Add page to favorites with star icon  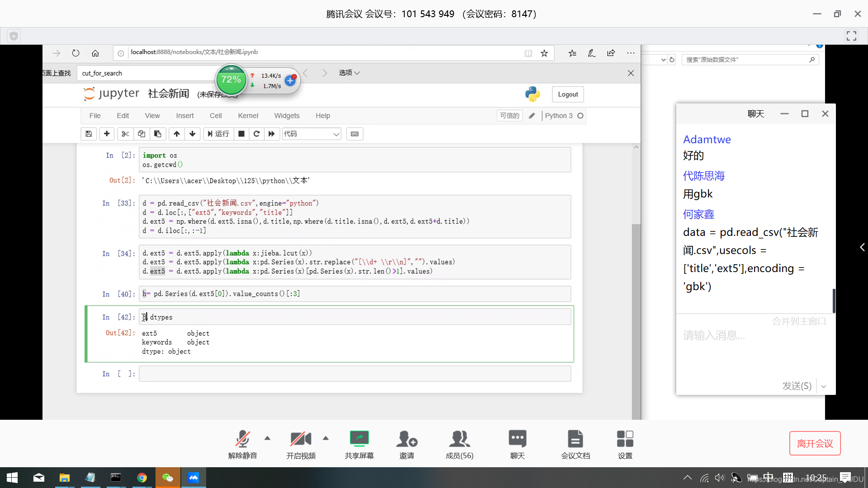[544, 53]
